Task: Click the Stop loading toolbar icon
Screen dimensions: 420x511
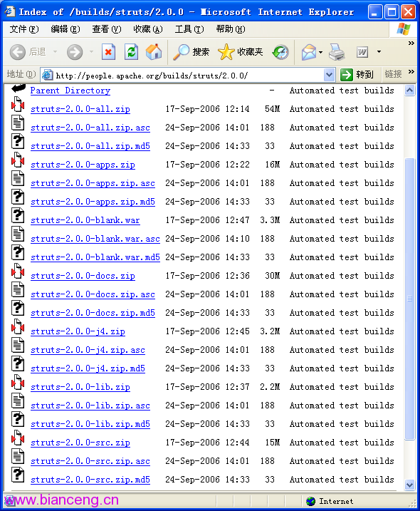Action: tap(108, 52)
